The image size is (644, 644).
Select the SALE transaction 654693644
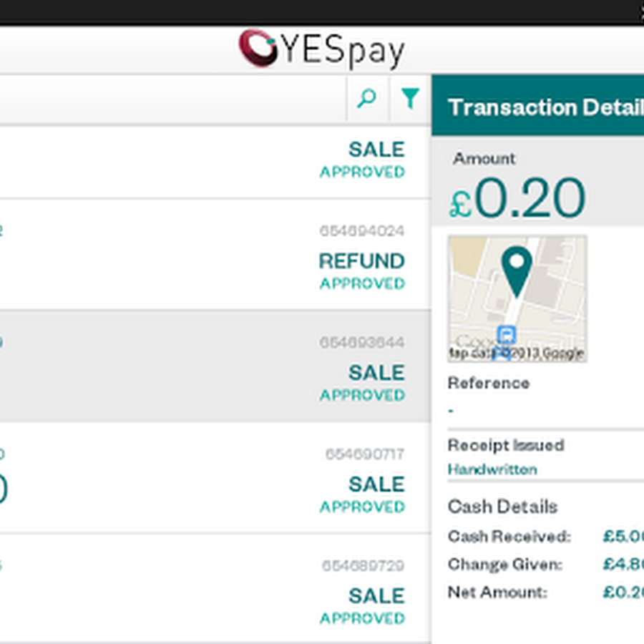point(215,366)
